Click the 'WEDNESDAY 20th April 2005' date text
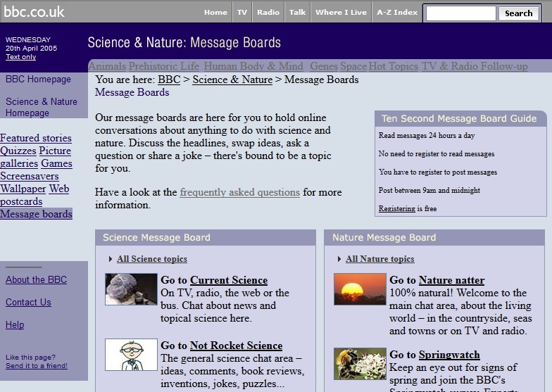The height and width of the screenshot is (392, 552). pyautogui.click(x=31, y=44)
